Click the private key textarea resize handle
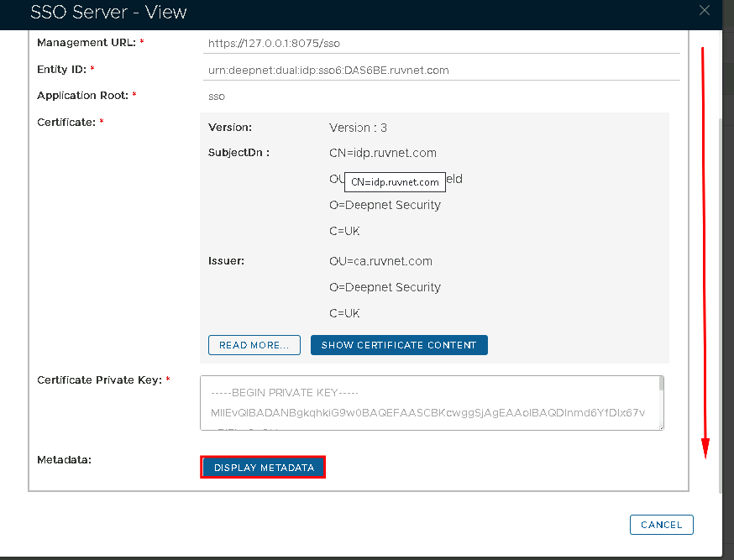The image size is (734, 560). pyautogui.click(x=661, y=427)
